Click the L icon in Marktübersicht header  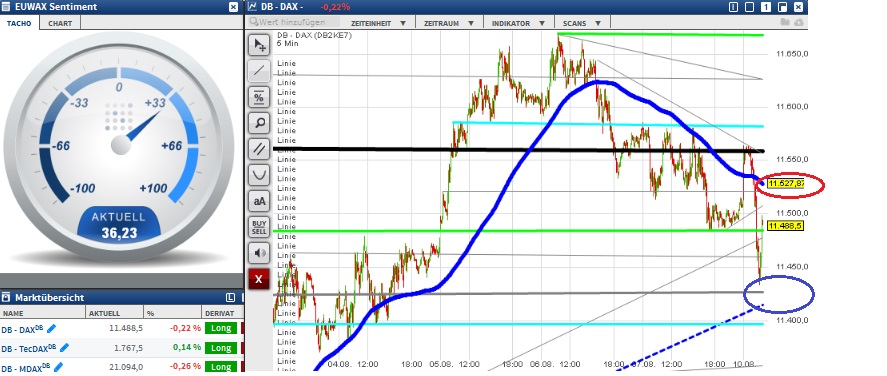click(x=230, y=297)
